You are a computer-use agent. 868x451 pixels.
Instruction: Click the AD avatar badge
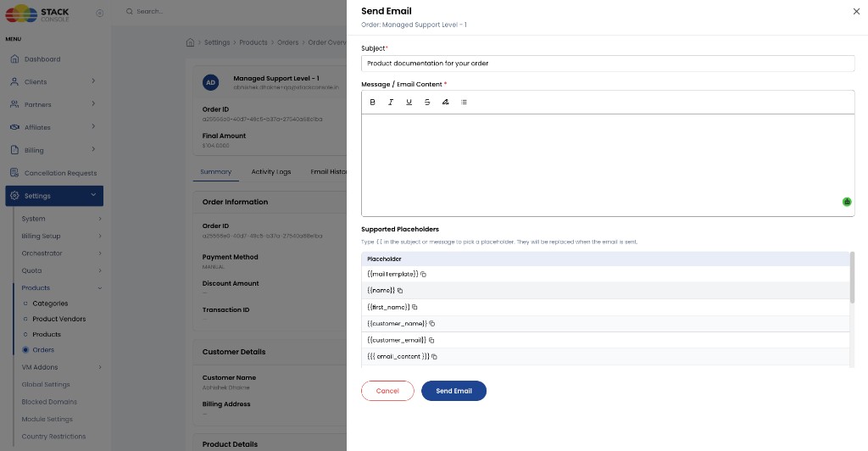211,82
